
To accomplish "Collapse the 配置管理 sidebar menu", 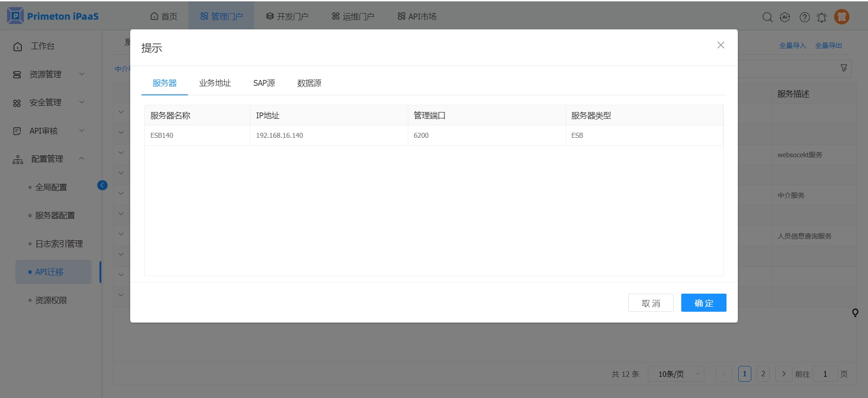I will [49, 159].
